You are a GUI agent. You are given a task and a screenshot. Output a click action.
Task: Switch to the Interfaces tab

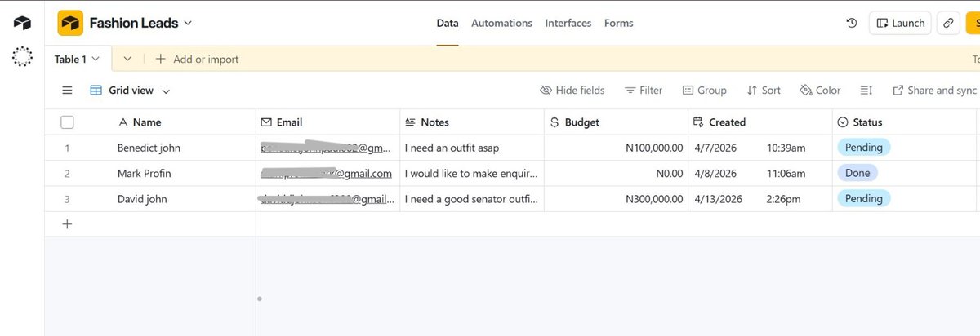(x=568, y=23)
